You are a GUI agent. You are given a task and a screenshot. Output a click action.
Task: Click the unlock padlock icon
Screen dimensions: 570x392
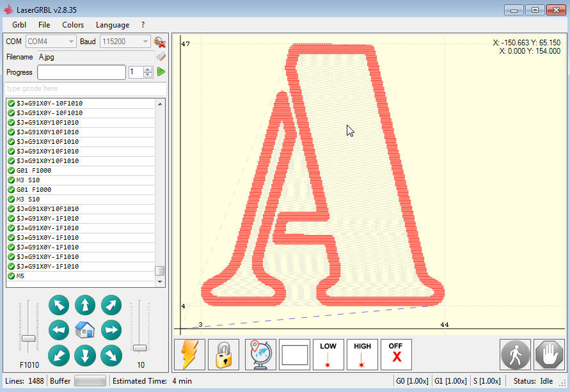[225, 354]
